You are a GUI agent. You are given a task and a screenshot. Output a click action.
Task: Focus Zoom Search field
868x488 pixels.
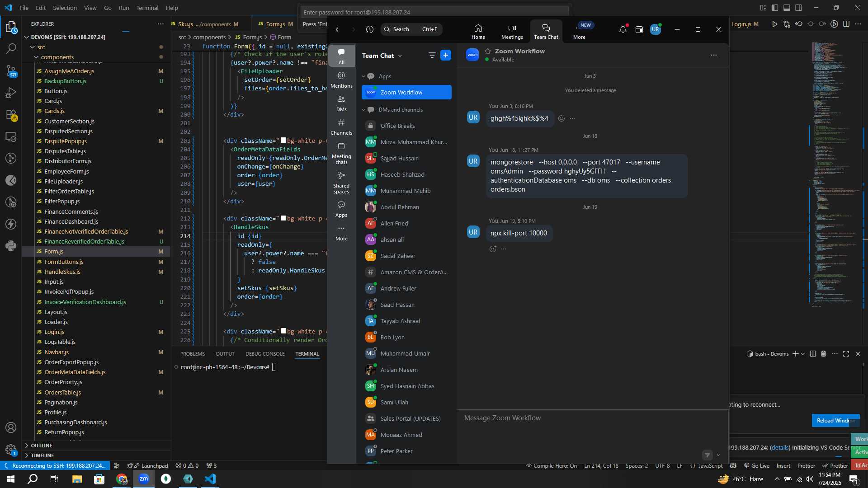point(411,29)
